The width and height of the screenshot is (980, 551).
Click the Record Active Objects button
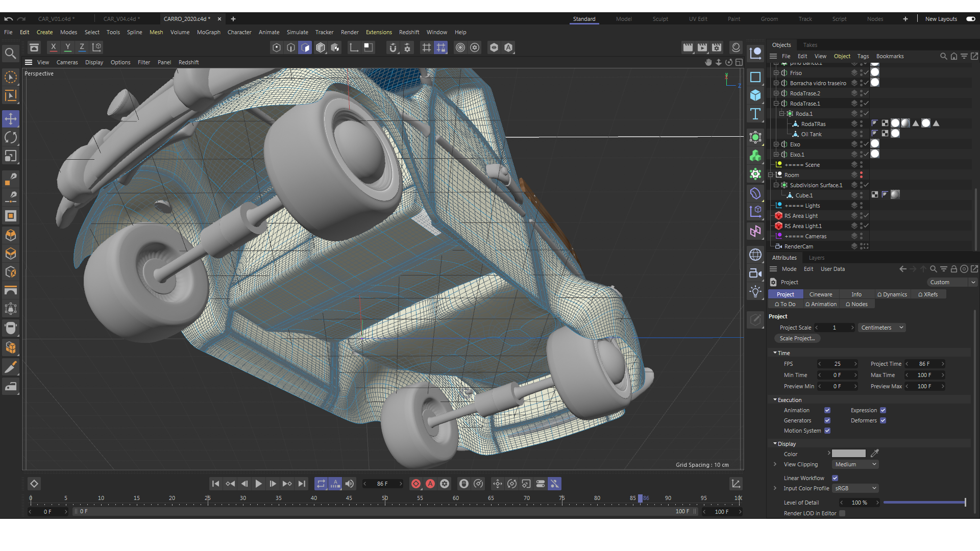[x=416, y=484]
